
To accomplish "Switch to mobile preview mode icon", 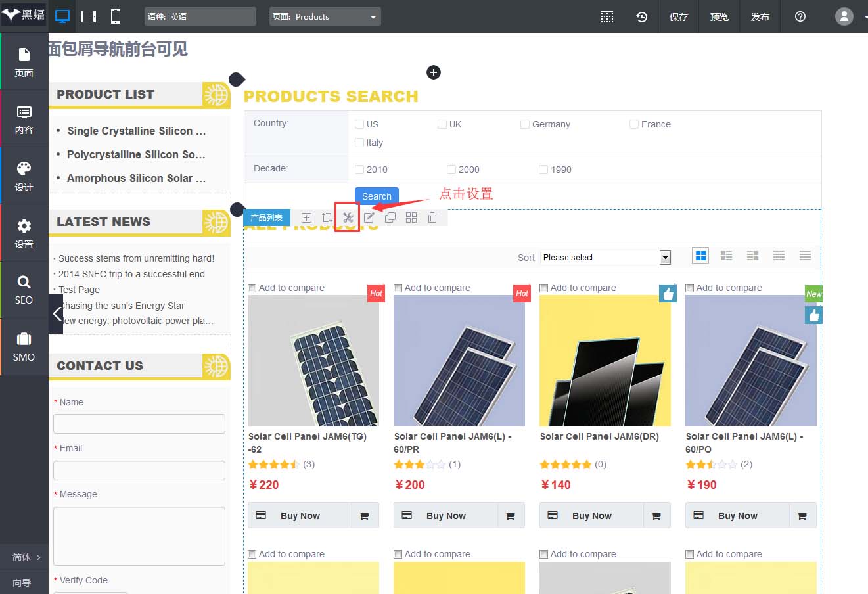I will [x=116, y=16].
